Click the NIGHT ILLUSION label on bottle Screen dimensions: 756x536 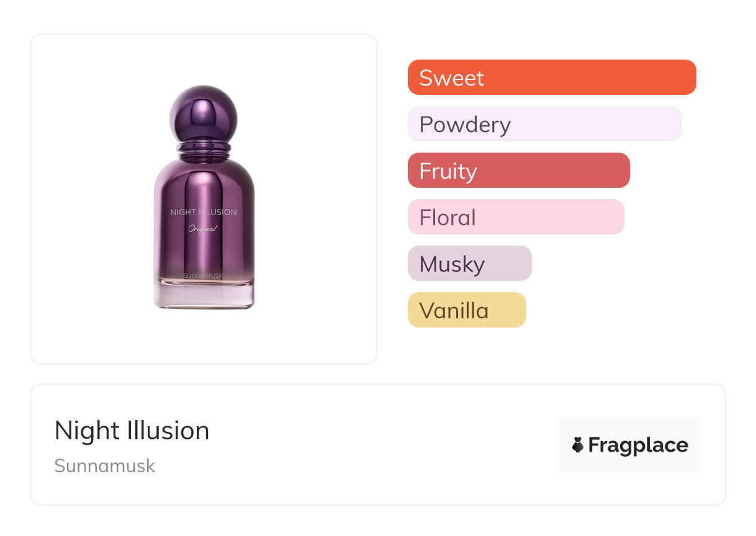204,212
